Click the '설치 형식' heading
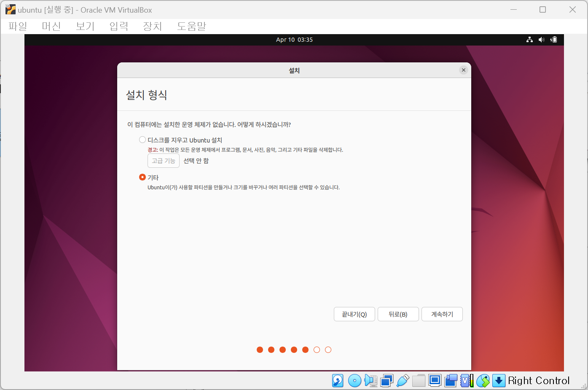Screen dimensions: 588x390 pos(147,95)
